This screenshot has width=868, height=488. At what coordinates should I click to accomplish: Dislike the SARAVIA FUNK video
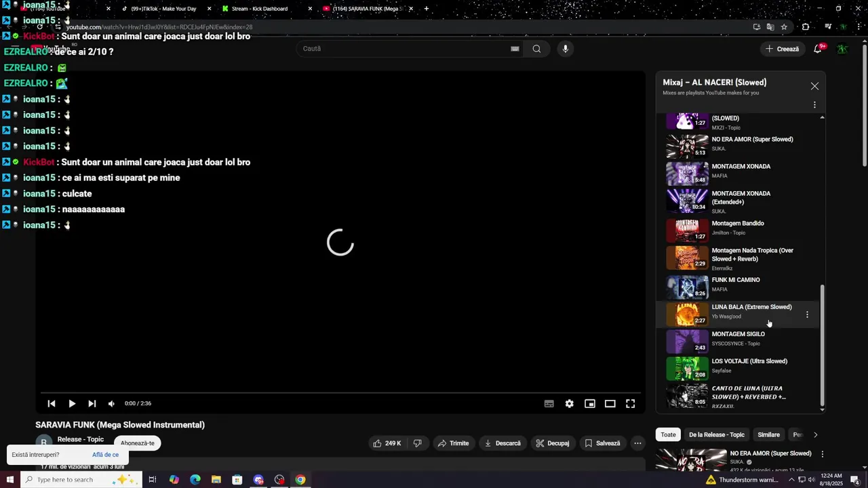[x=418, y=443]
